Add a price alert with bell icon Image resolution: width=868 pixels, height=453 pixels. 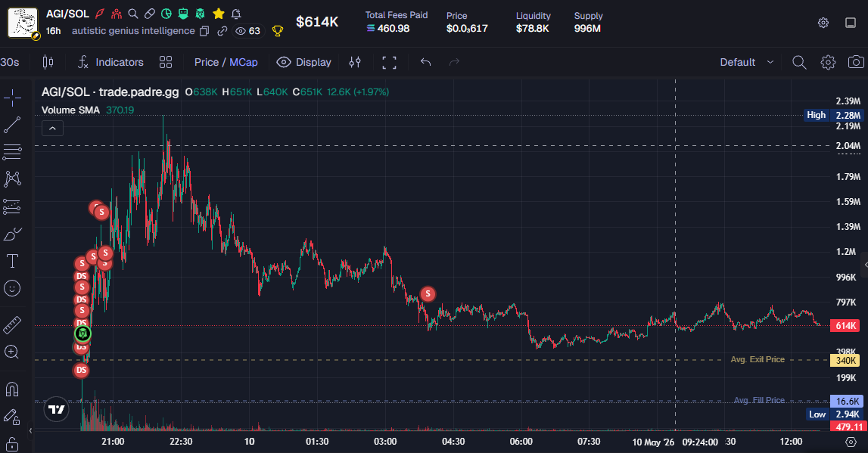[236, 14]
